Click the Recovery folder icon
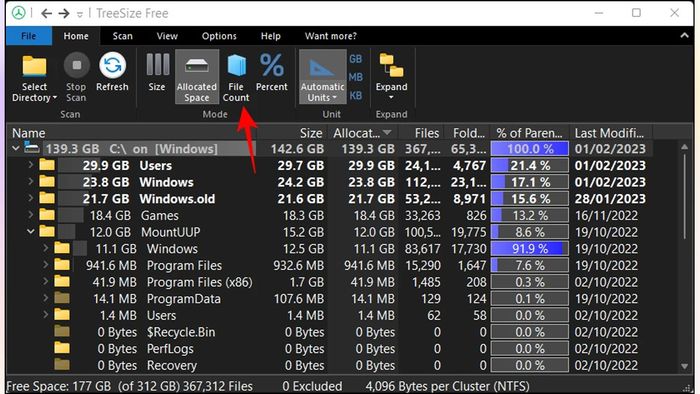The image size is (700, 394). tap(62, 365)
